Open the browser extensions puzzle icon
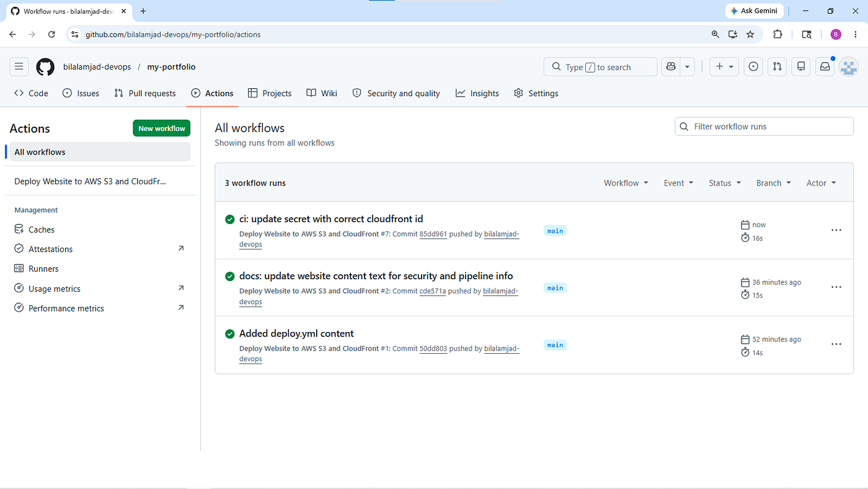Image resolution: width=868 pixels, height=489 pixels. pos(777,35)
